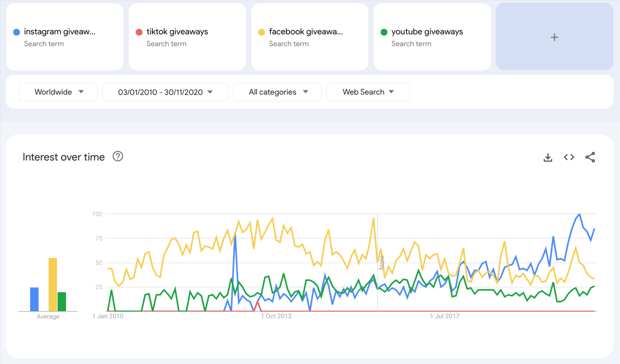Image resolution: width=620 pixels, height=364 pixels.
Task: Expand the All categories dropdown
Action: tap(277, 92)
